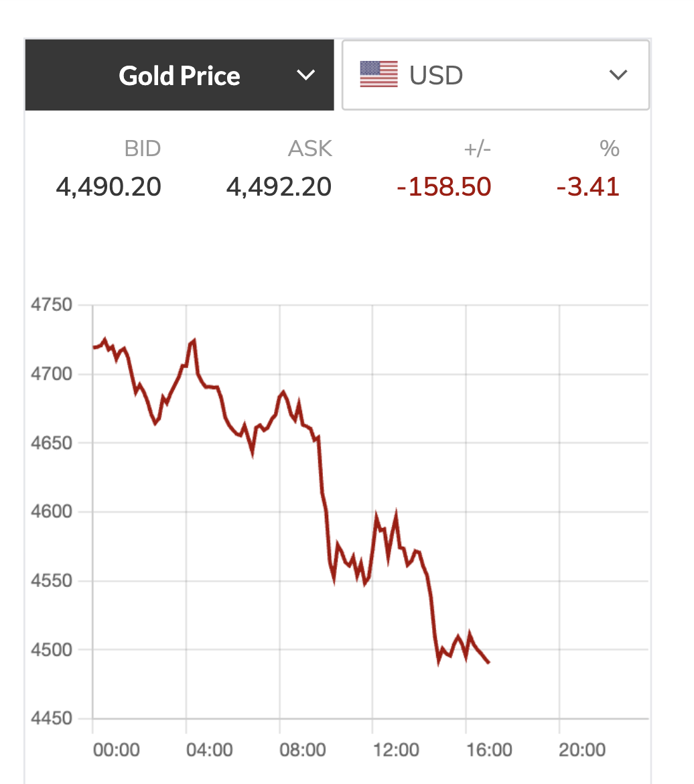This screenshot has height=784, width=694.
Task: Click the red -158.50 change value
Action: pos(443,187)
